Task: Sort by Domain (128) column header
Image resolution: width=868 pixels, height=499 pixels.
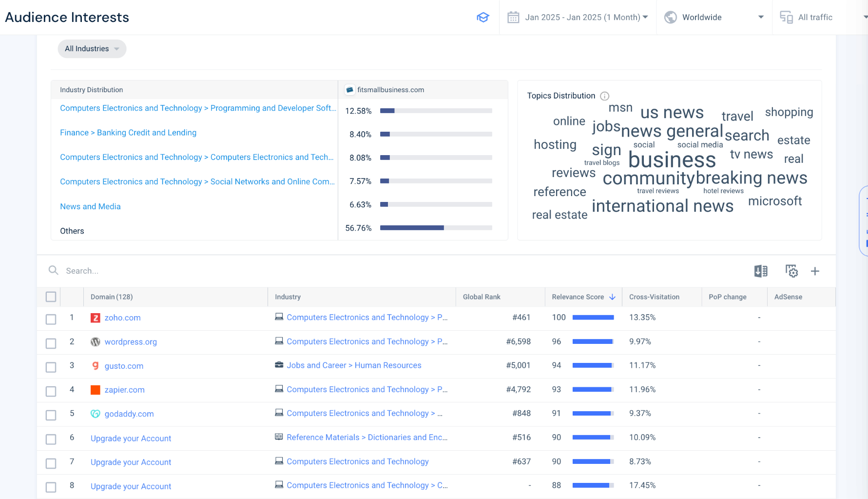Action: [x=112, y=297]
